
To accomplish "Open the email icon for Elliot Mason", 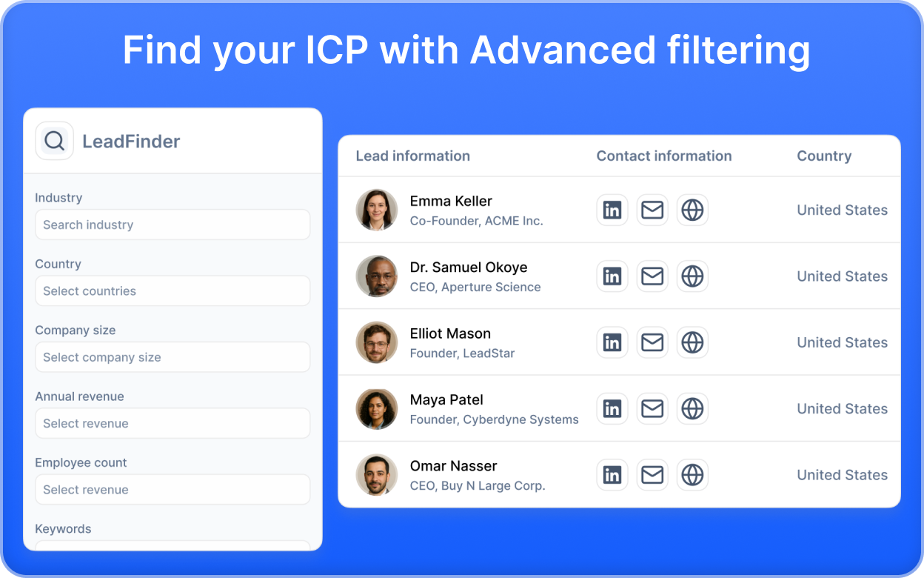I will point(652,342).
